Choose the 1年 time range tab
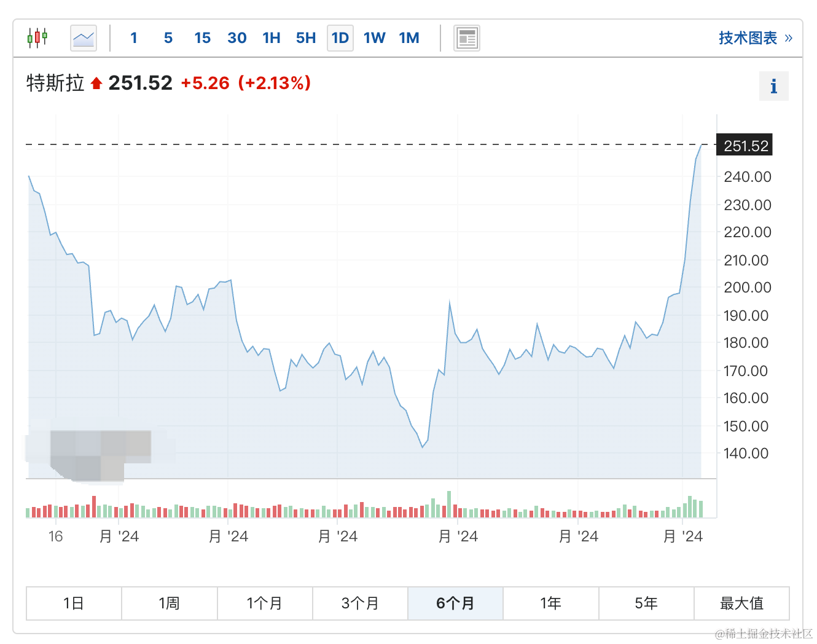817x644 pixels. point(551,603)
